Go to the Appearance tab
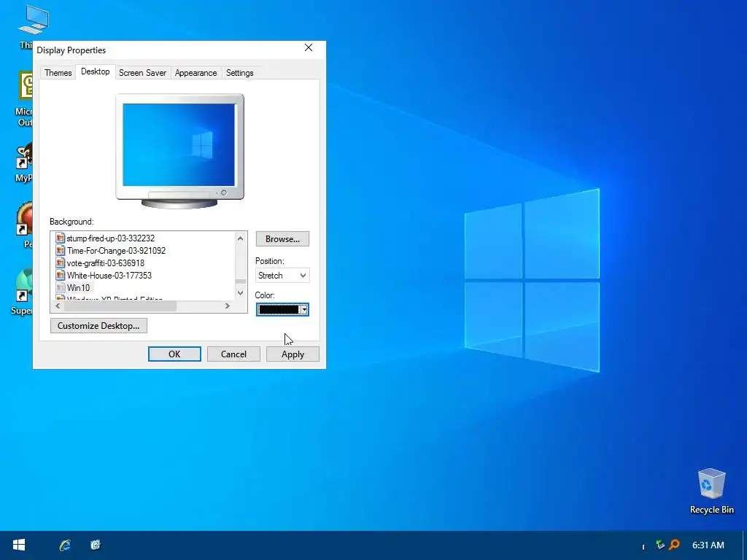The height and width of the screenshot is (560, 747). coord(196,73)
